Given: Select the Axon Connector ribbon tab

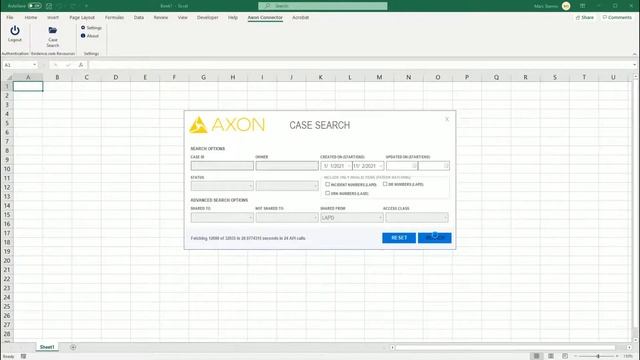Looking at the screenshot, I should pyautogui.click(x=265, y=18).
